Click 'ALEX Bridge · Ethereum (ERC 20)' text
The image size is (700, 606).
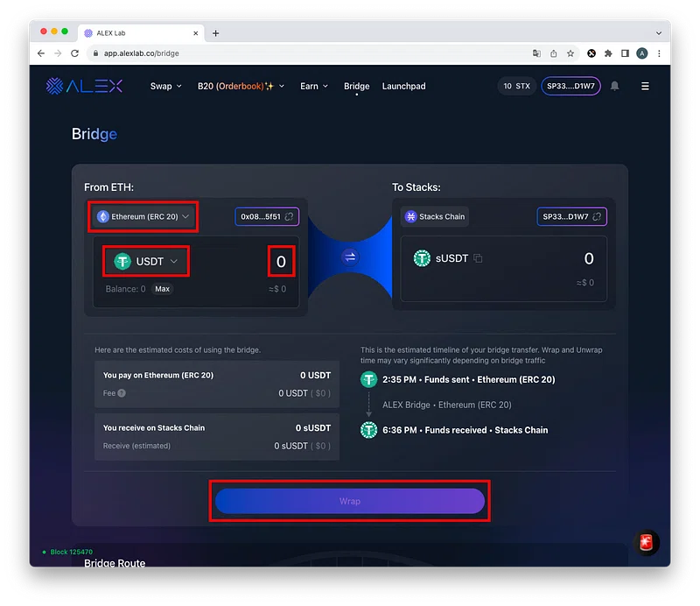tap(446, 405)
